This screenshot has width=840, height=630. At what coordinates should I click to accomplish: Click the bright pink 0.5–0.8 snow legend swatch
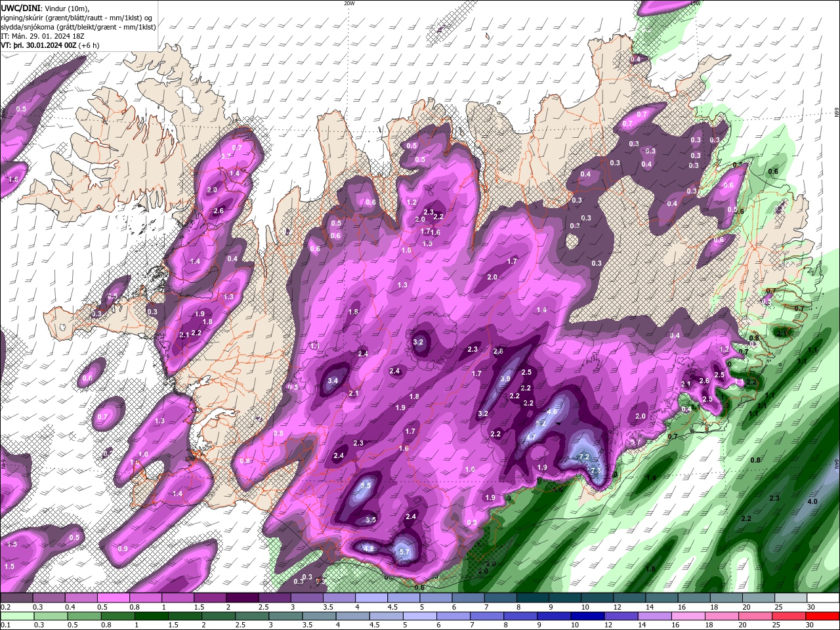[113, 598]
